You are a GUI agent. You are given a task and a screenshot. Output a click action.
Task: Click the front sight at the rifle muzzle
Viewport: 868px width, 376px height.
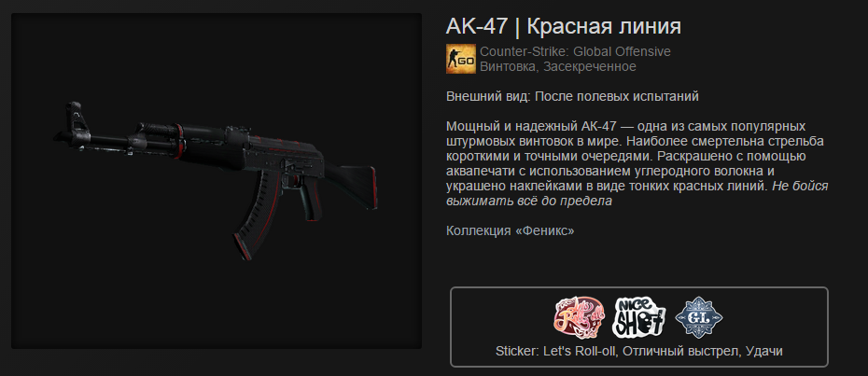(x=74, y=118)
